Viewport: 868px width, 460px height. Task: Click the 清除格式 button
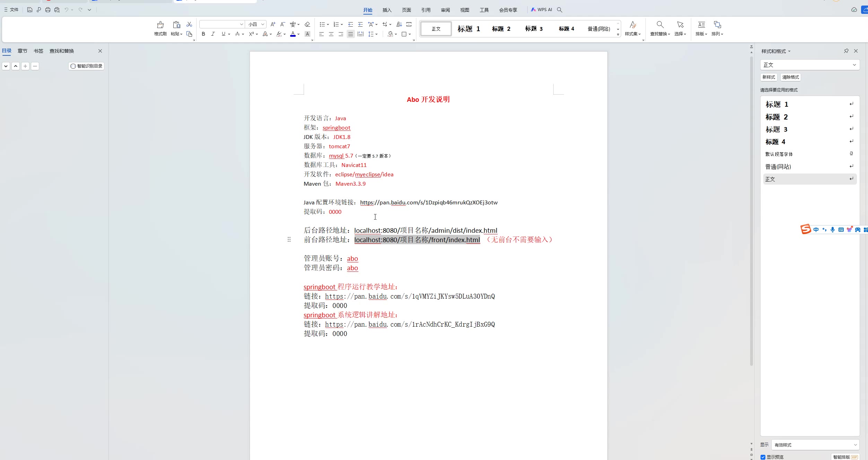point(790,77)
